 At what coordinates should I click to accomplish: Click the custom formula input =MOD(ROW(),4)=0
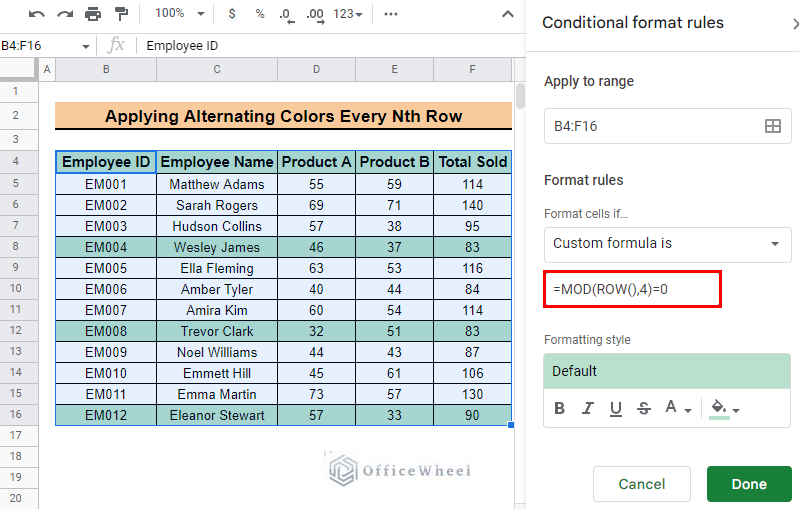(x=632, y=289)
